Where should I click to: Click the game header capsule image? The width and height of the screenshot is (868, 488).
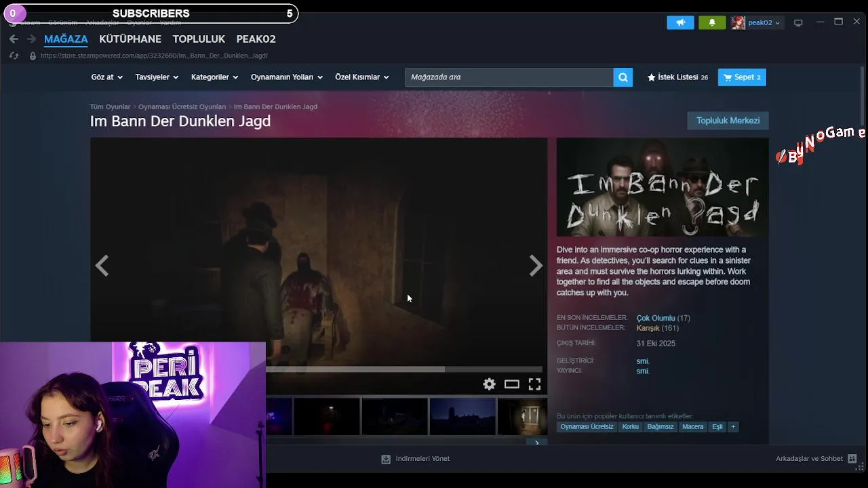point(663,187)
